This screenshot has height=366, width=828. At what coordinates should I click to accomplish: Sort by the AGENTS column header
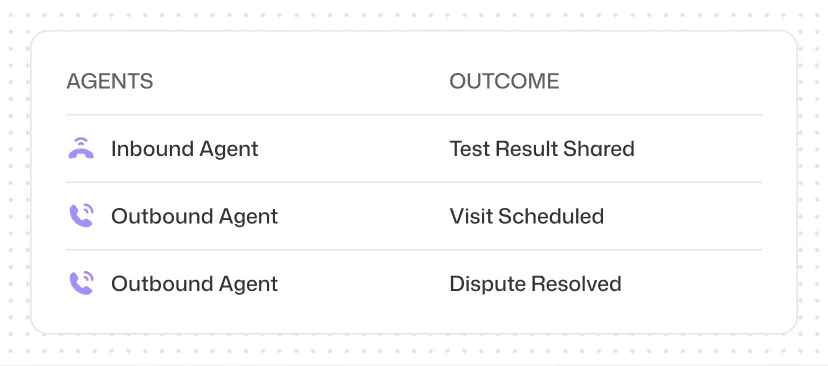click(110, 81)
